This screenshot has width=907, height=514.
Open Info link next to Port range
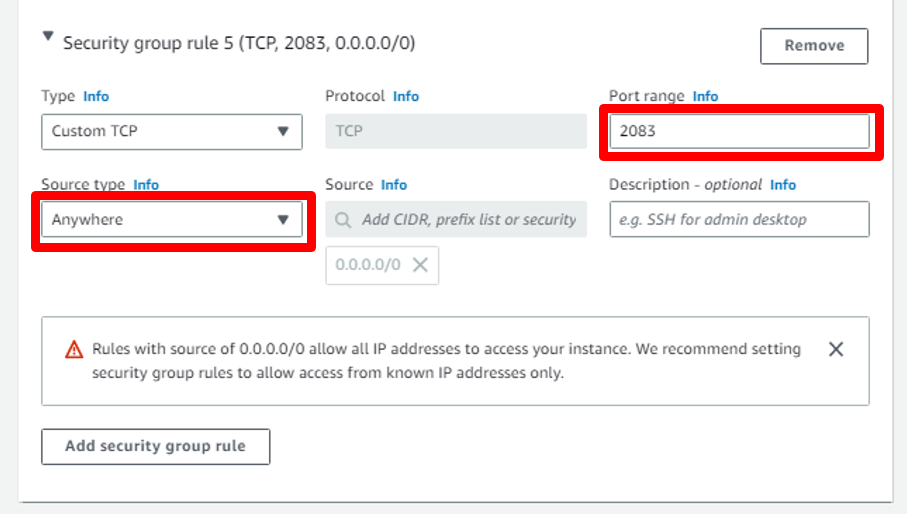point(705,96)
